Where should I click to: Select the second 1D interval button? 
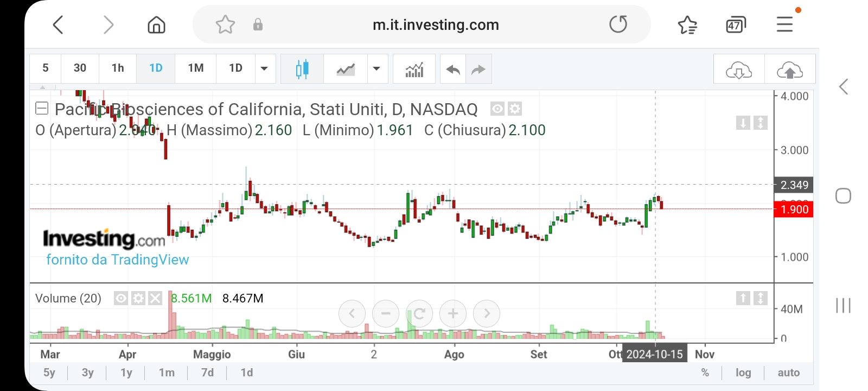[235, 68]
